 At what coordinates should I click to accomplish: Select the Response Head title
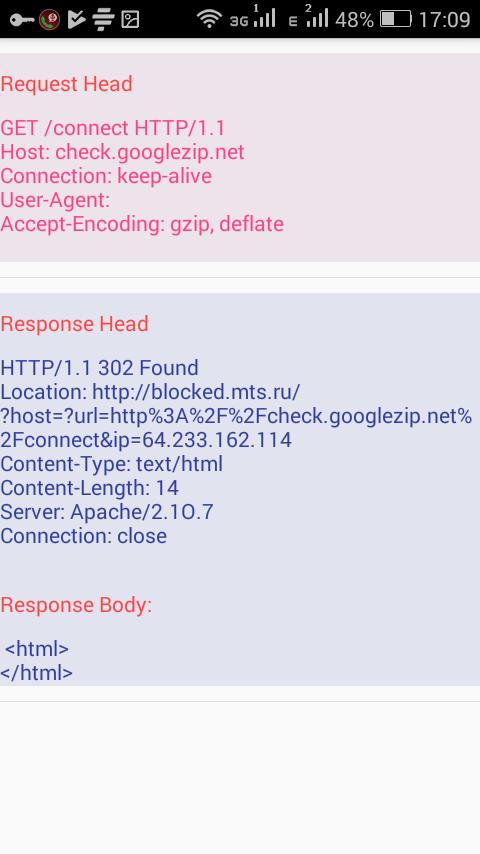pyautogui.click(x=74, y=324)
